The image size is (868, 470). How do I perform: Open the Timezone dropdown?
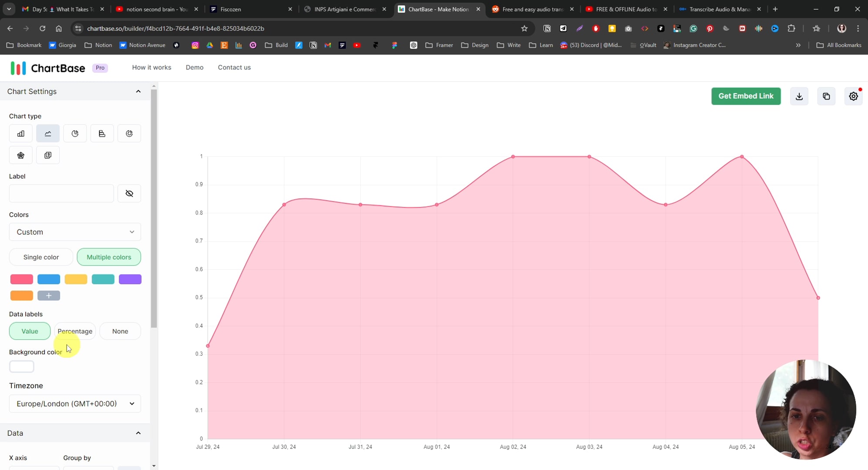pyautogui.click(x=74, y=403)
